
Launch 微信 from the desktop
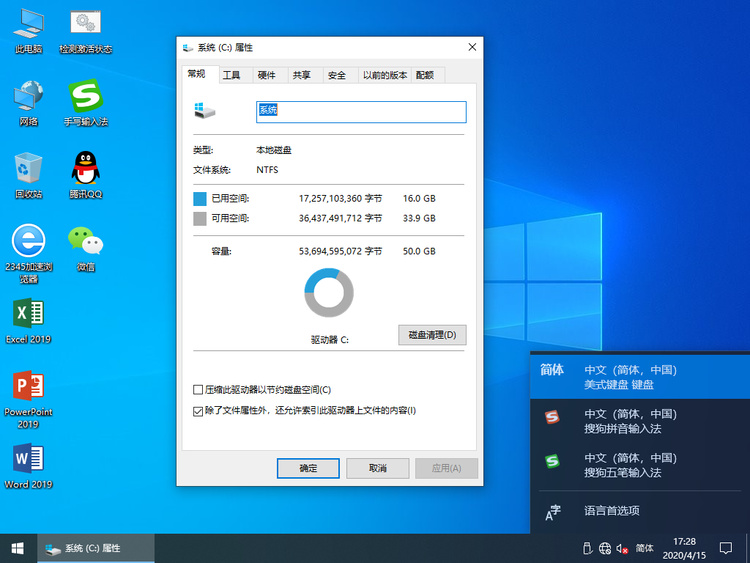click(86, 243)
